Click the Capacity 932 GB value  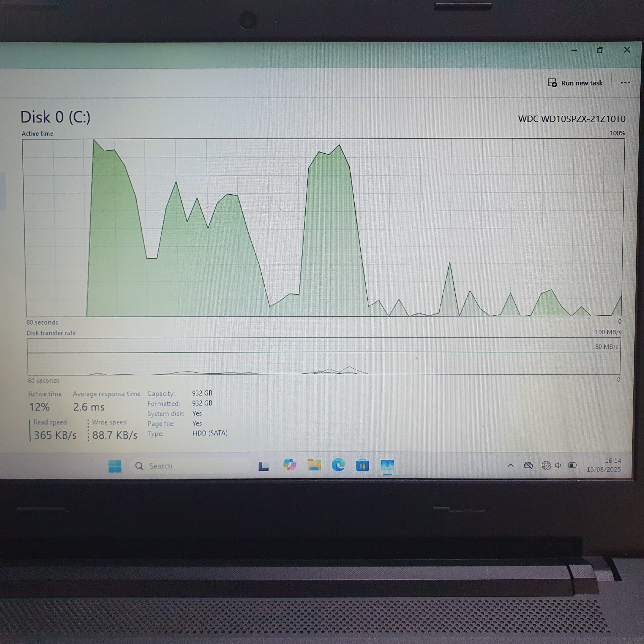coord(202,393)
